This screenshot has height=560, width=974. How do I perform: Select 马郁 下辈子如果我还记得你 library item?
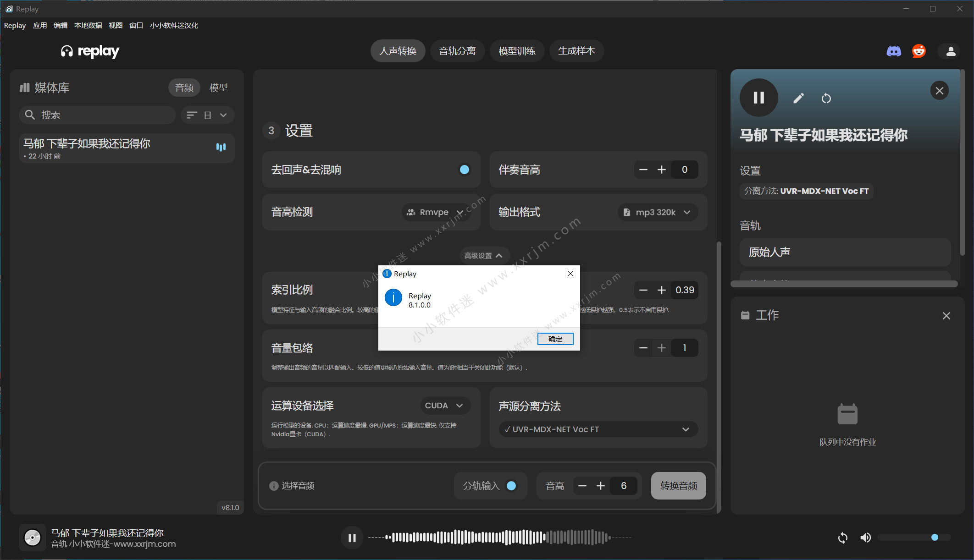[x=127, y=148]
